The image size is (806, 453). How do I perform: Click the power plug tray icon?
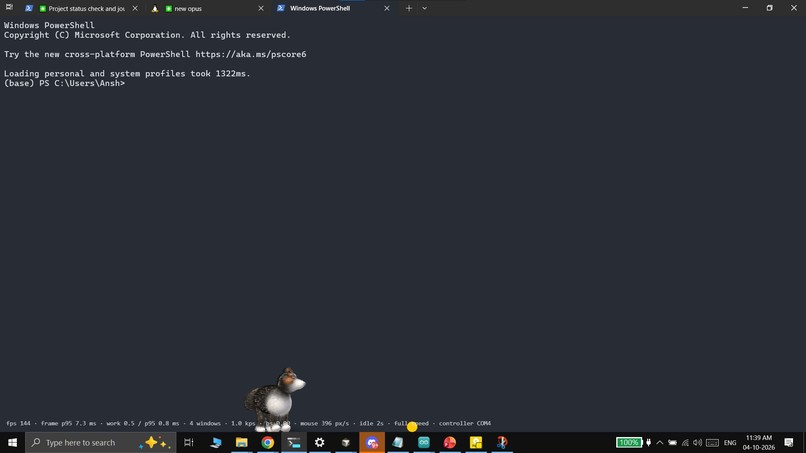point(649,442)
